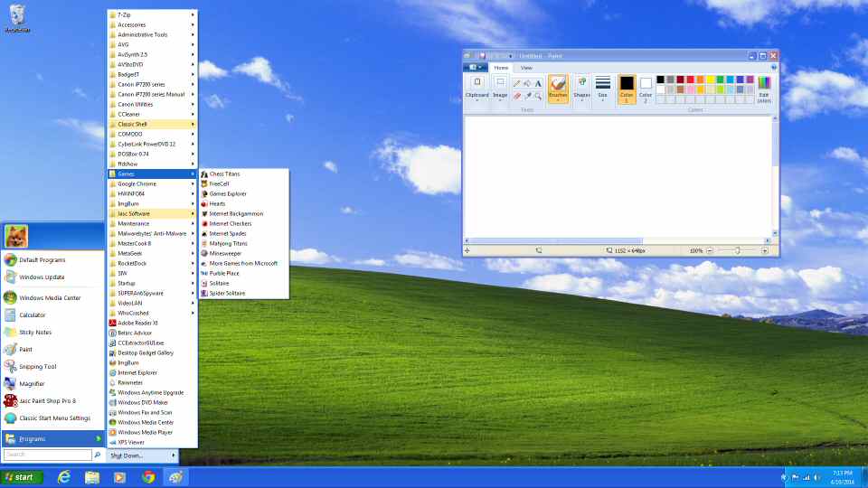The width and height of the screenshot is (868, 488).
Task: Expand the Classic Shell folder
Action: 152,124
